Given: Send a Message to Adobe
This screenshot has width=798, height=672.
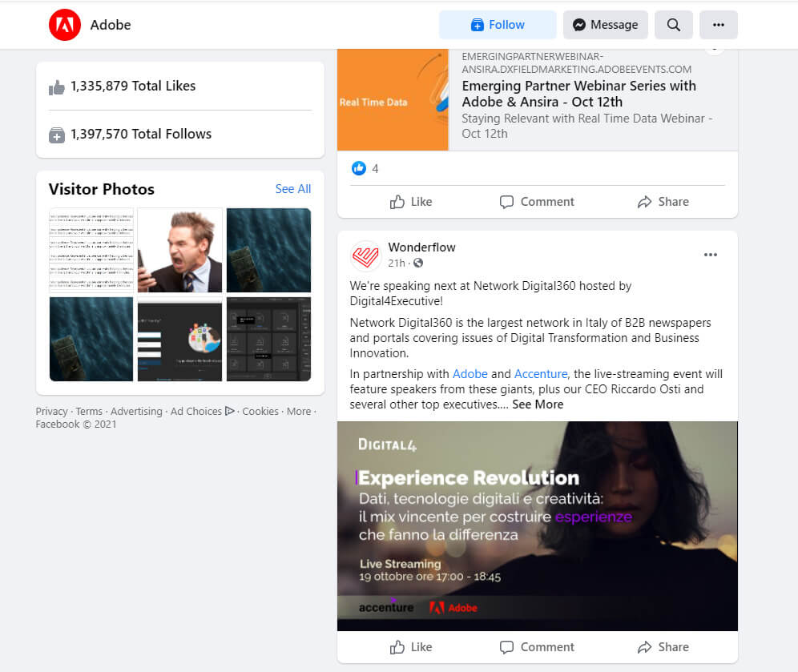Looking at the screenshot, I should [x=605, y=25].
